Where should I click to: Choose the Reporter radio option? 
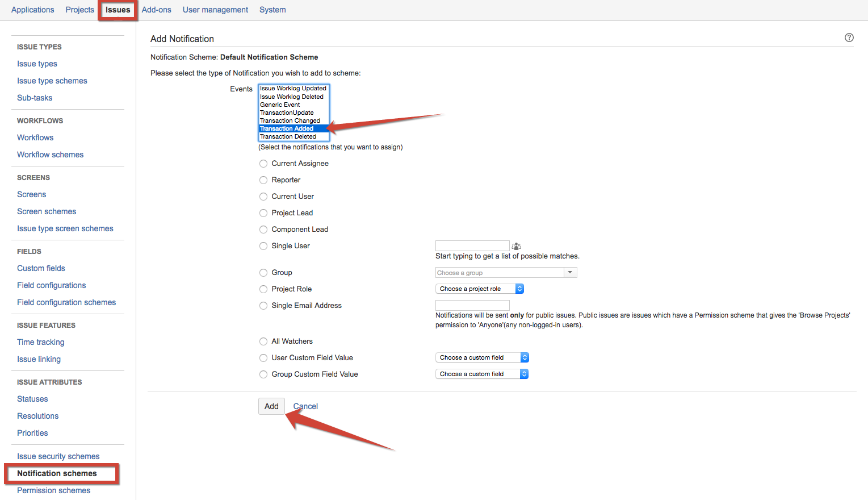point(263,180)
